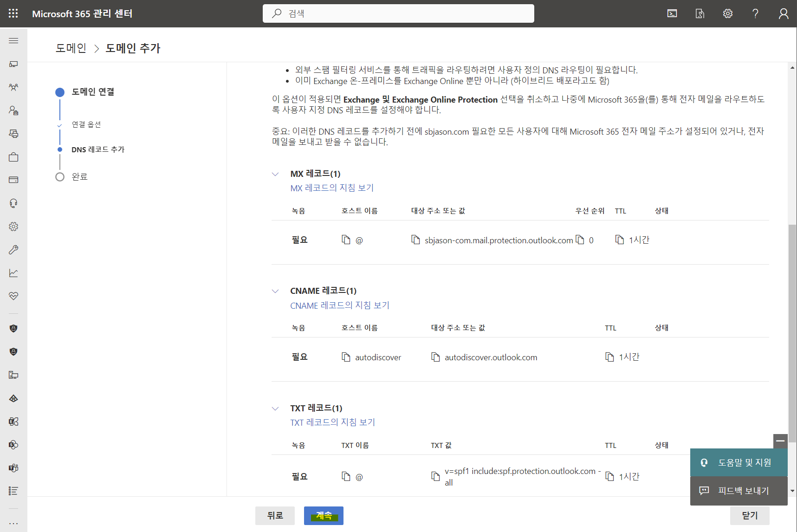Open the Billing credit card icon
This screenshot has width=797, height=532.
13,180
